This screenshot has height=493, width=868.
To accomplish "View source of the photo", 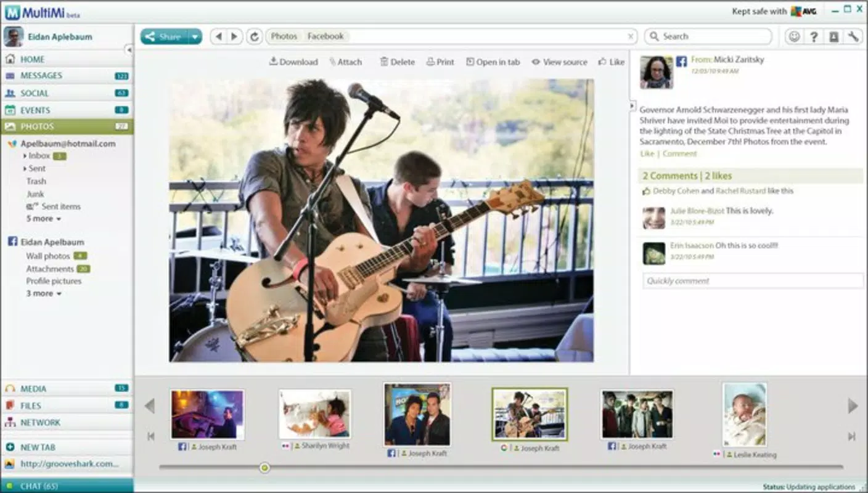I will coord(560,62).
